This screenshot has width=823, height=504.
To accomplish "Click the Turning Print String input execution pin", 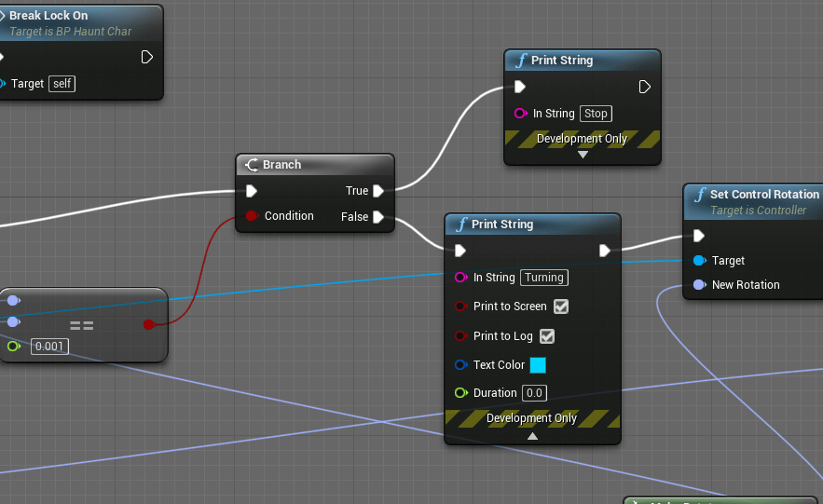I will (x=460, y=250).
